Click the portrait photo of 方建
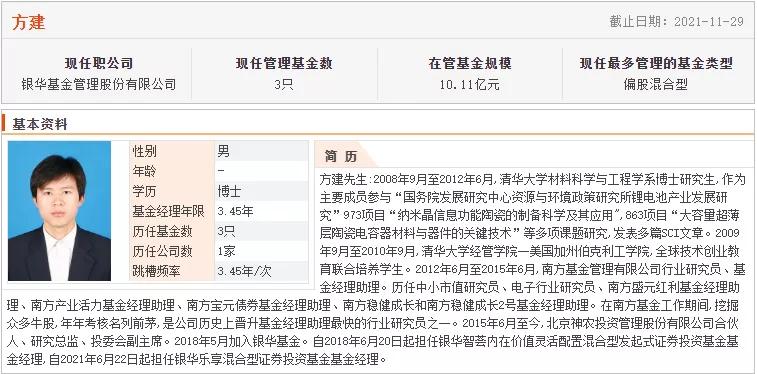Image resolution: width=757 pixels, height=374 pixels. [x=59, y=211]
